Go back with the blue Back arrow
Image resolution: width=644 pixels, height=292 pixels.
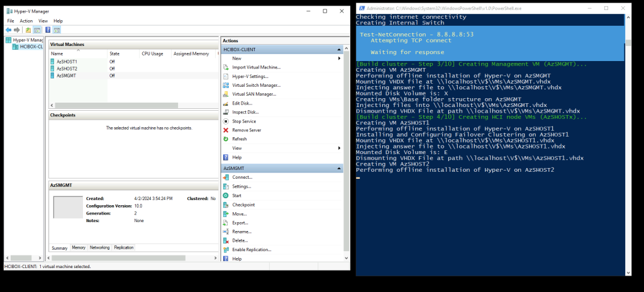click(9, 30)
